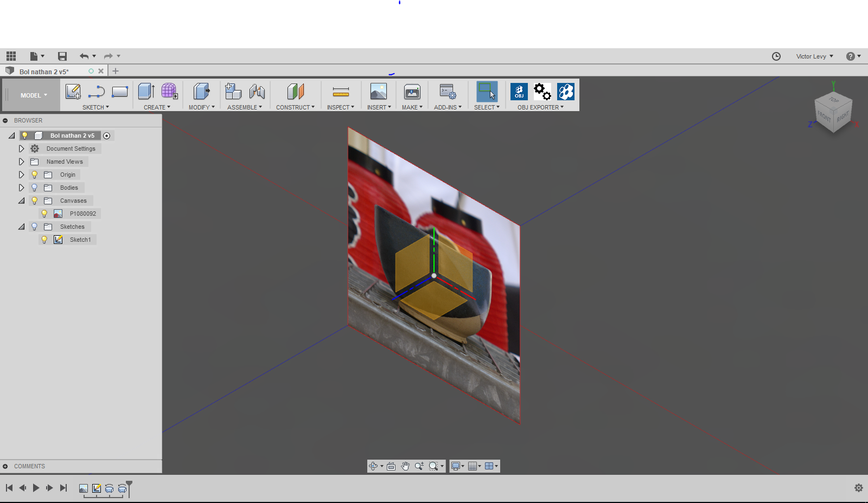
Task: Activate the Select tool icon
Action: pyautogui.click(x=487, y=92)
